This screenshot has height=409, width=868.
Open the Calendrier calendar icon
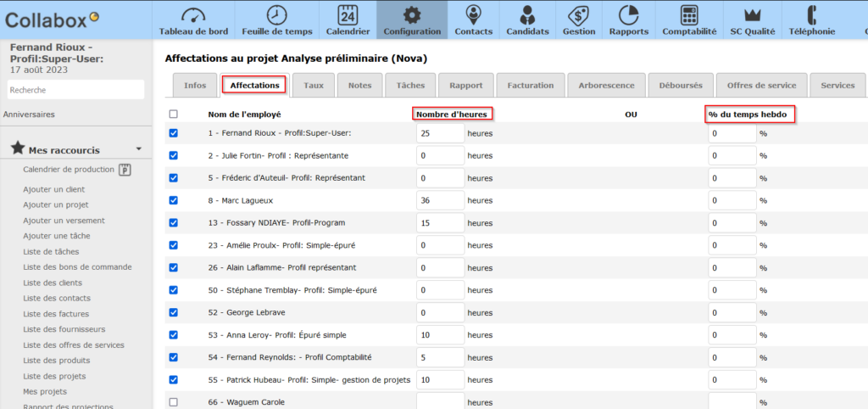348,15
